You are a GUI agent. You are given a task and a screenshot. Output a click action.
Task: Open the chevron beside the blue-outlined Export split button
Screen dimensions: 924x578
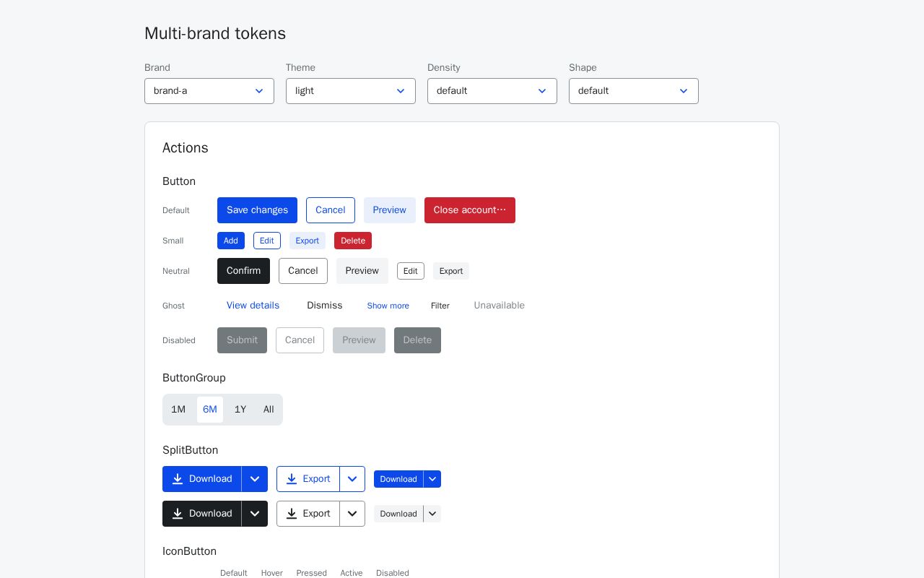352,479
